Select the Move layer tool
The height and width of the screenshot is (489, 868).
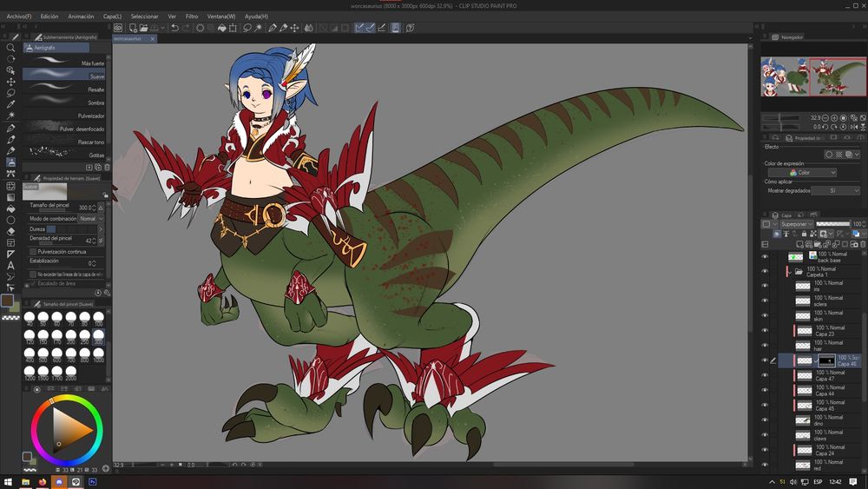click(10, 82)
